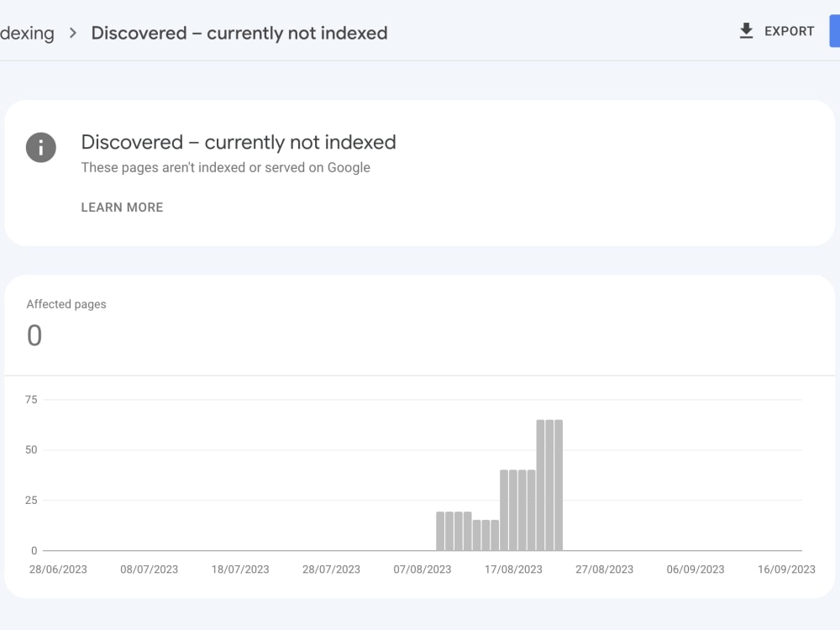840x630 pixels.
Task: Open the LEARN MORE link
Action: pyautogui.click(x=122, y=207)
